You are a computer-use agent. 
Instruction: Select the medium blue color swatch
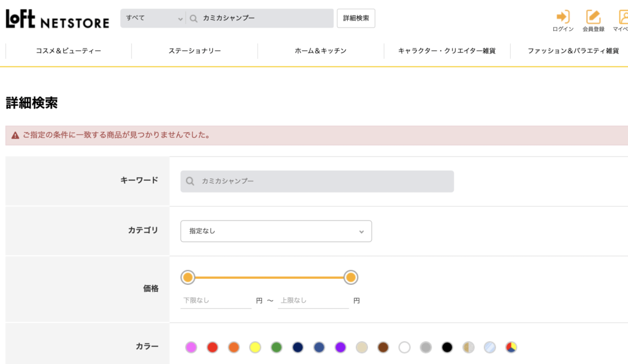pos(319,347)
